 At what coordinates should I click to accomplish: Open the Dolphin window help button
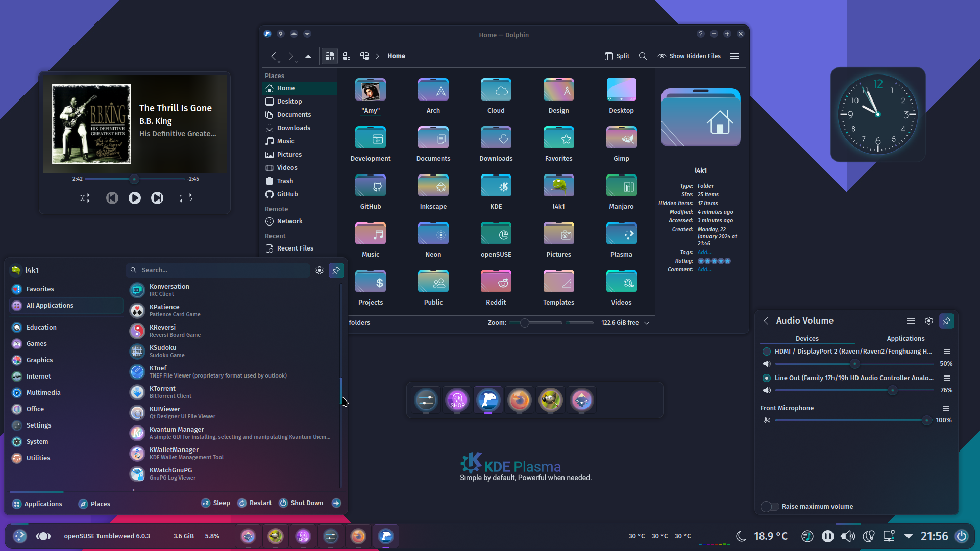(x=701, y=34)
